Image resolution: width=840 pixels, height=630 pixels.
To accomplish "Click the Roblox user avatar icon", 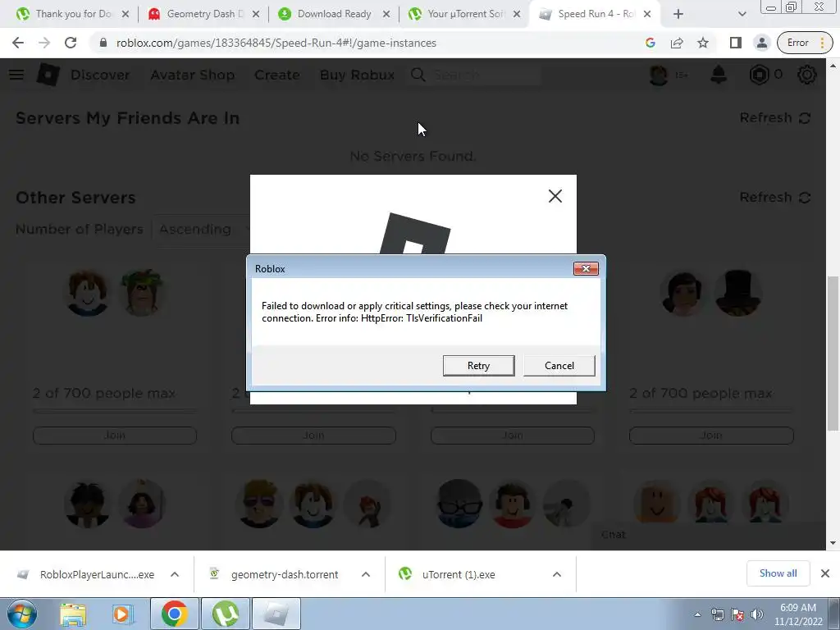I will (x=659, y=75).
